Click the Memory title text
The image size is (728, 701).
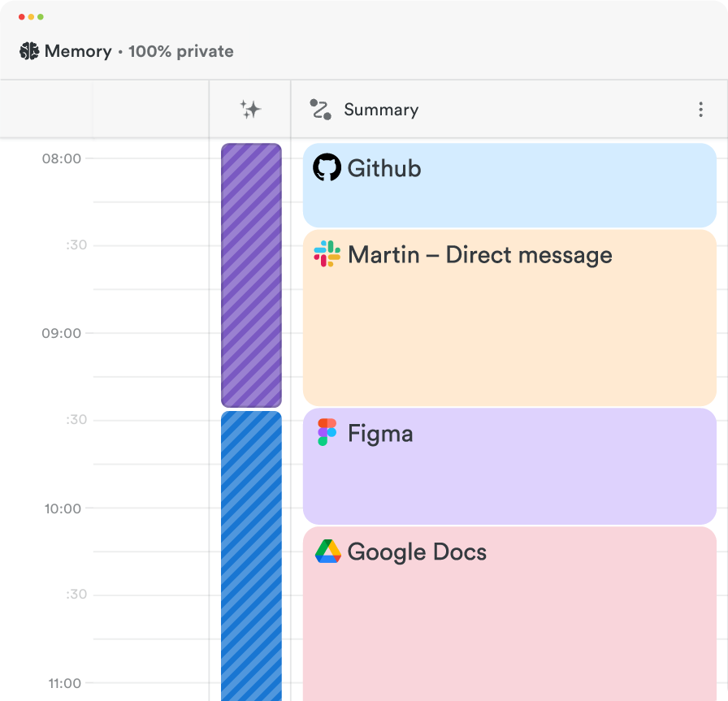coord(78,51)
